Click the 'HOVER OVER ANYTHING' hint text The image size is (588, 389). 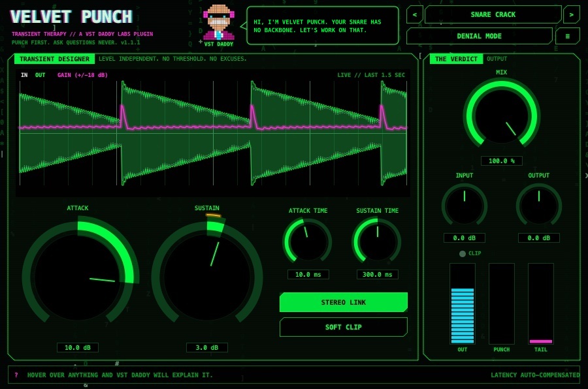[120, 375]
